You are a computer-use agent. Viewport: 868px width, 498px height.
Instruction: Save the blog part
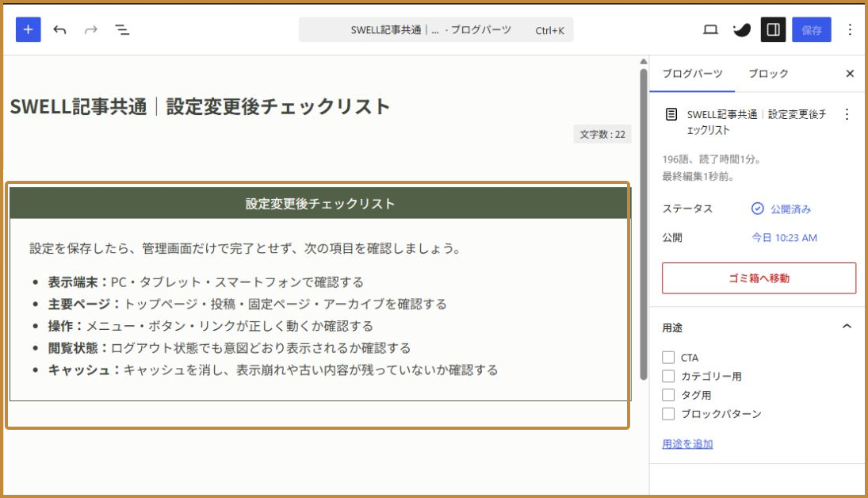[812, 30]
